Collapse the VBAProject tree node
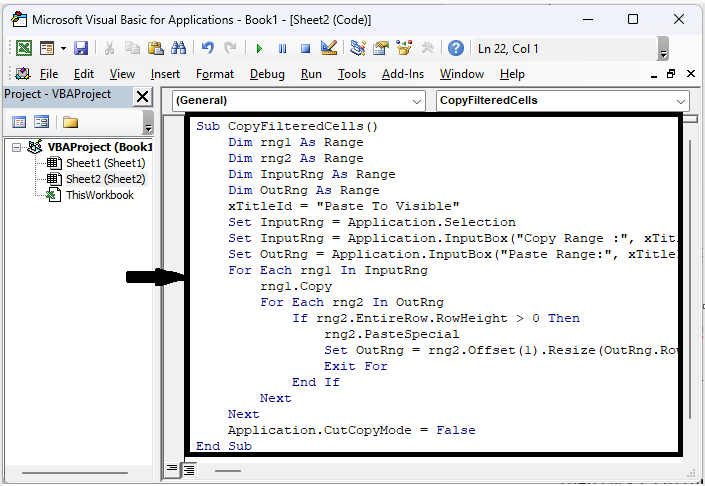705x486 pixels. (17, 147)
